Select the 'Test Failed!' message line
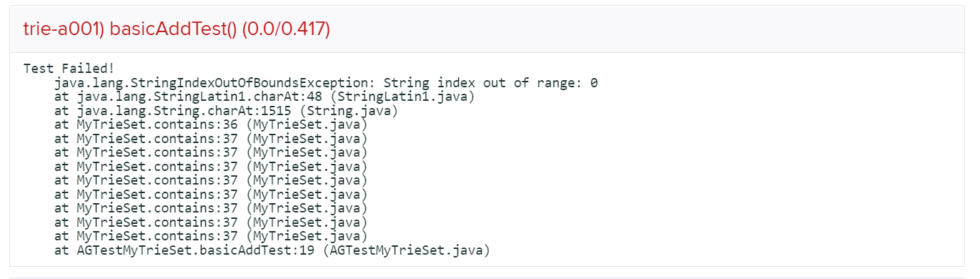980x279 pixels. pos(69,69)
